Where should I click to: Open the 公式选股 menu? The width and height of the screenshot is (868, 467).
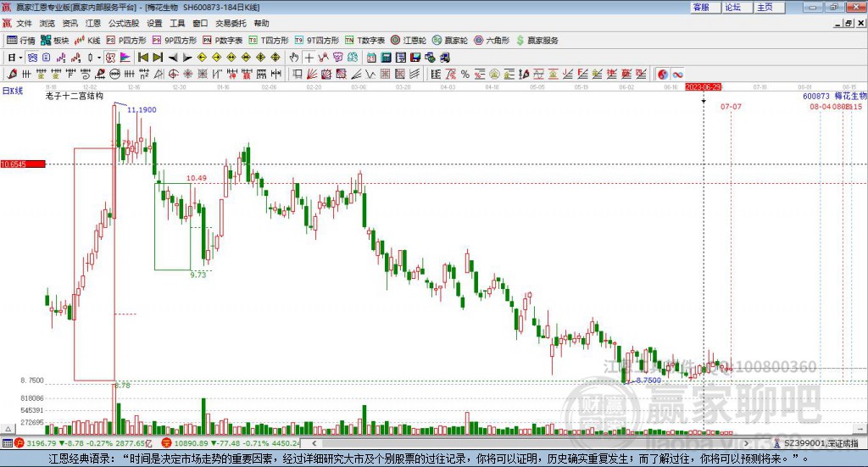click(123, 23)
